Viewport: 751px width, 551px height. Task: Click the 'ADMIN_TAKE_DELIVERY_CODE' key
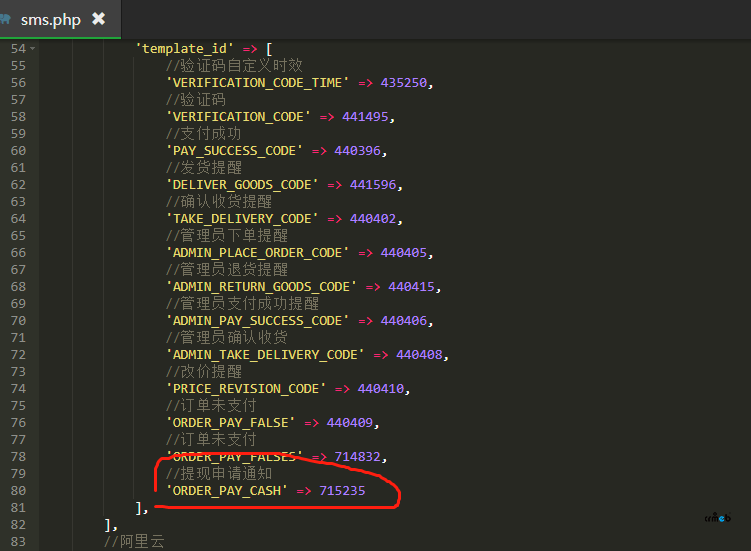[265, 355]
